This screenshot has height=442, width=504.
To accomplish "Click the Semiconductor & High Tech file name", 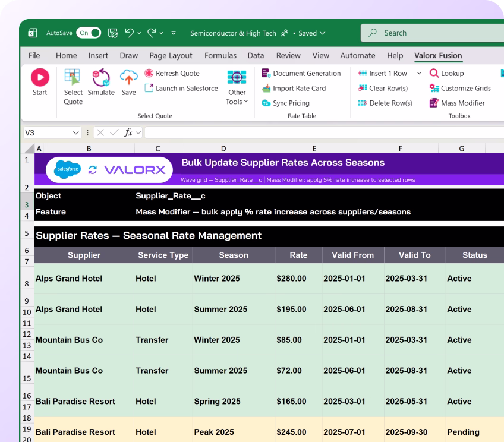I will pyautogui.click(x=233, y=33).
